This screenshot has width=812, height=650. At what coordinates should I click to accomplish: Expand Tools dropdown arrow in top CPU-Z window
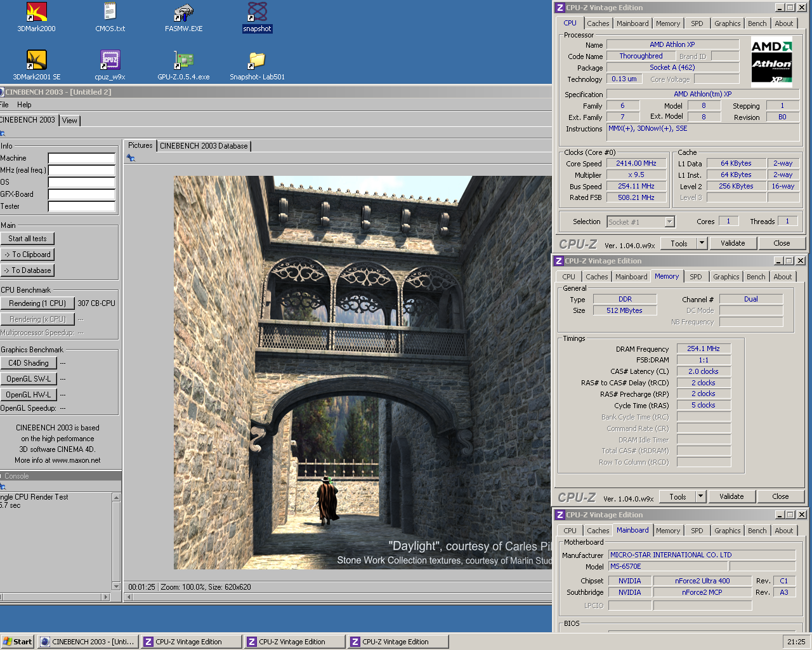coord(702,243)
